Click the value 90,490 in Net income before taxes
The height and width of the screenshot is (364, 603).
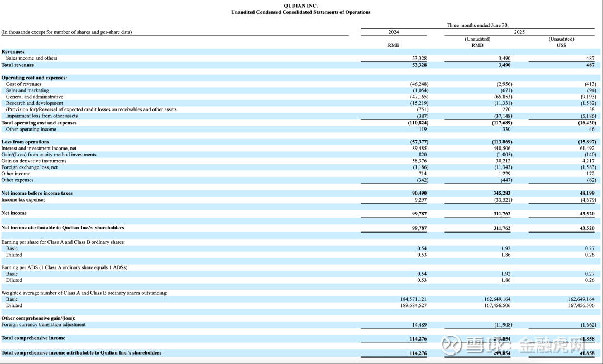pyautogui.click(x=419, y=193)
